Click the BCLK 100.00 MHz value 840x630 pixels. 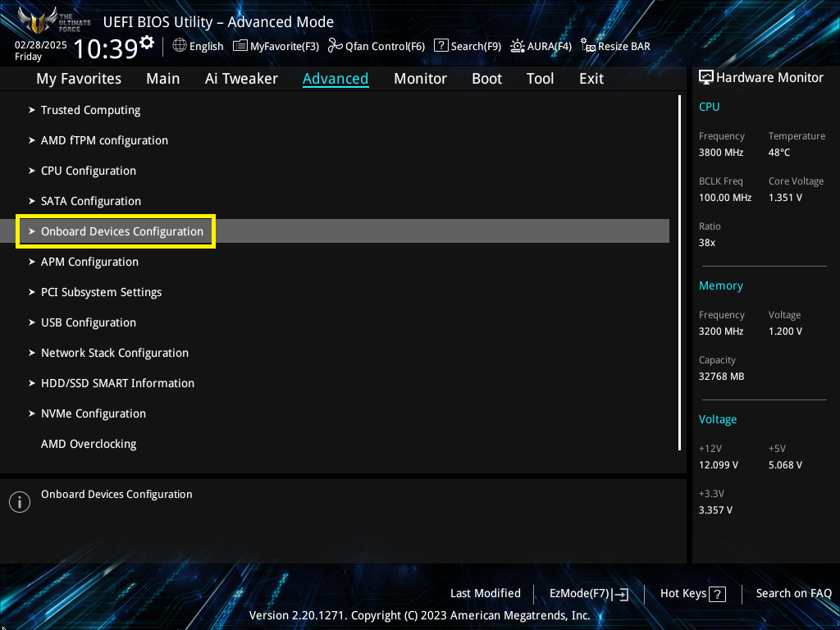[x=725, y=198]
